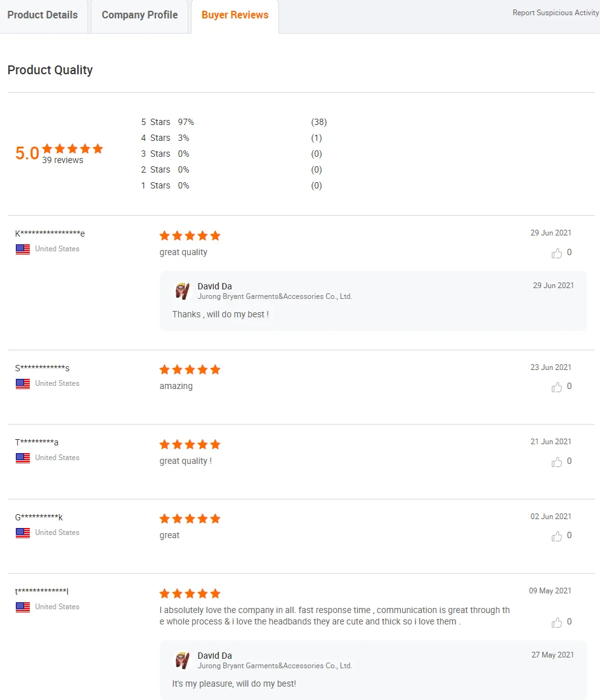Switch to the Company Profile tab
This screenshot has height=700, width=600.
tap(140, 15)
